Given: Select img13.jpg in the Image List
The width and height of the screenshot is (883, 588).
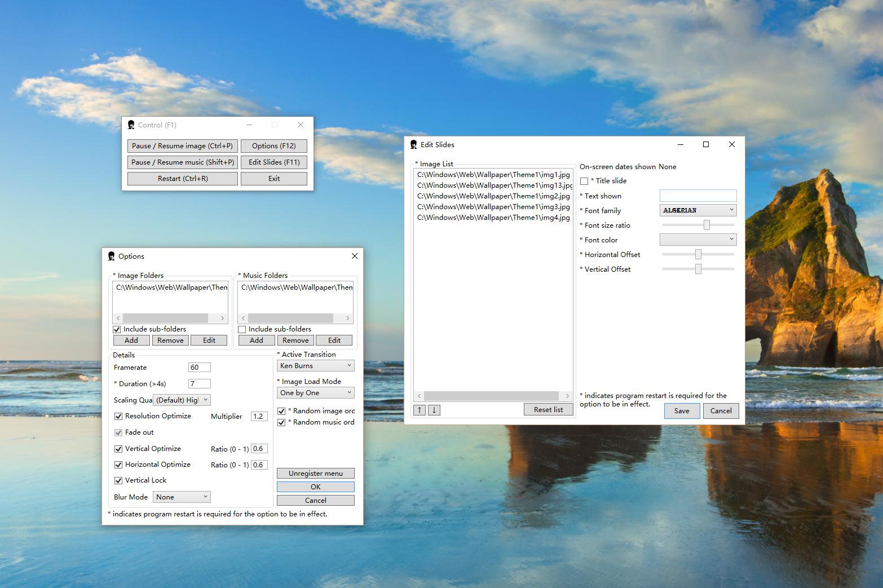Looking at the screenshot, I should point(493,185).
